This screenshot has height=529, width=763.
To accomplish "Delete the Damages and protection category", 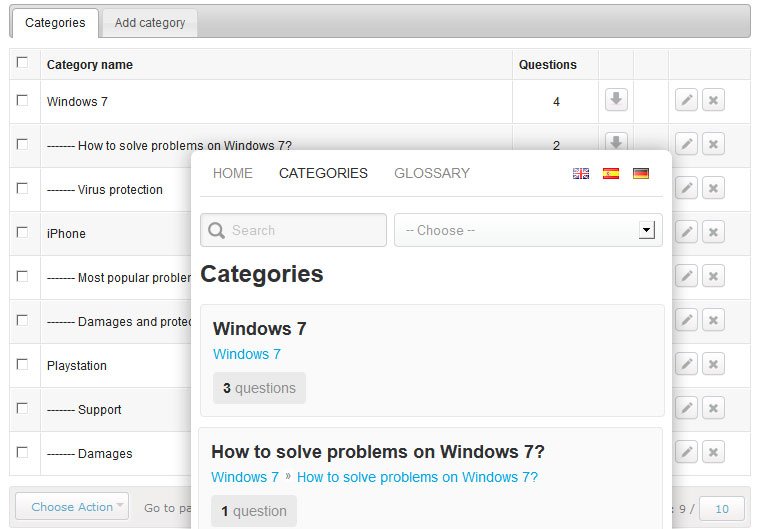I will click(x=713, y=320).
